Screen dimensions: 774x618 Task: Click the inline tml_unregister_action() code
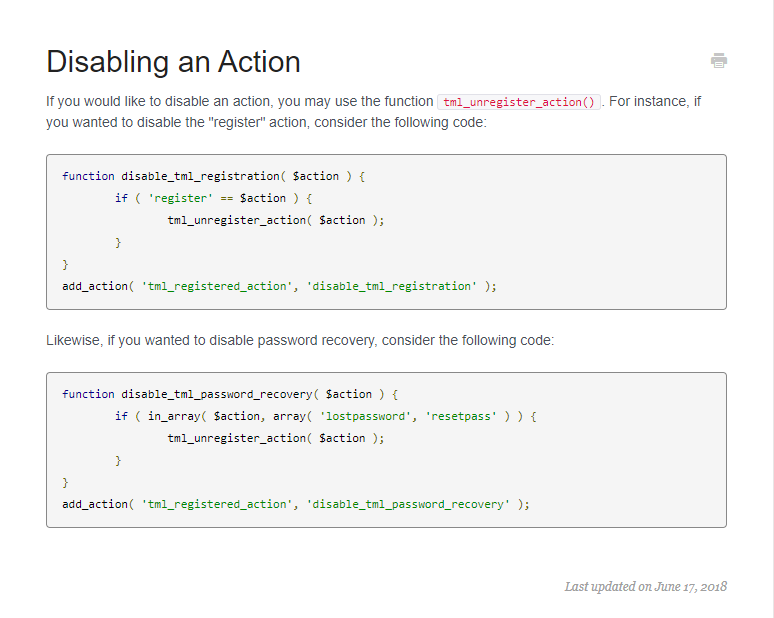point(519,102)
